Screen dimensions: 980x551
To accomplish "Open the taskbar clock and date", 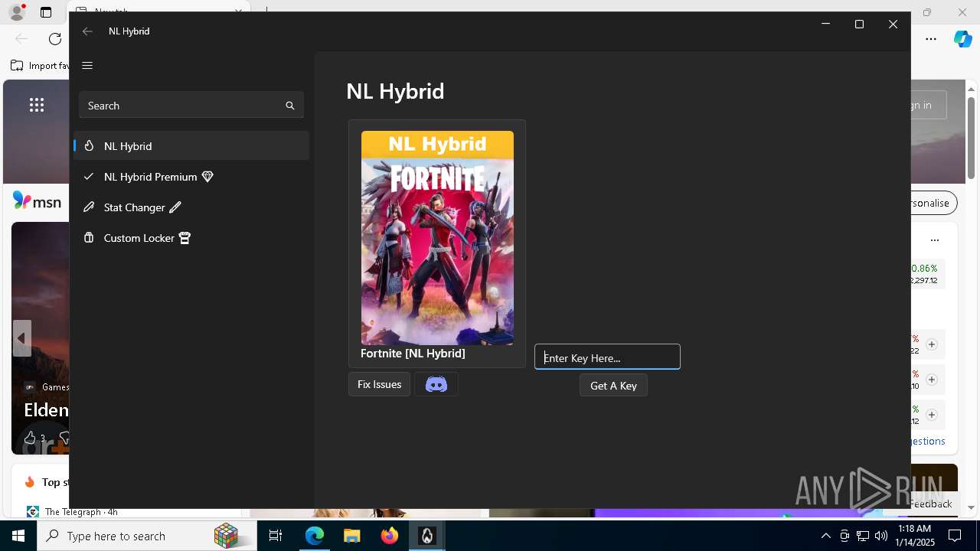I will [x=914, y=536].
